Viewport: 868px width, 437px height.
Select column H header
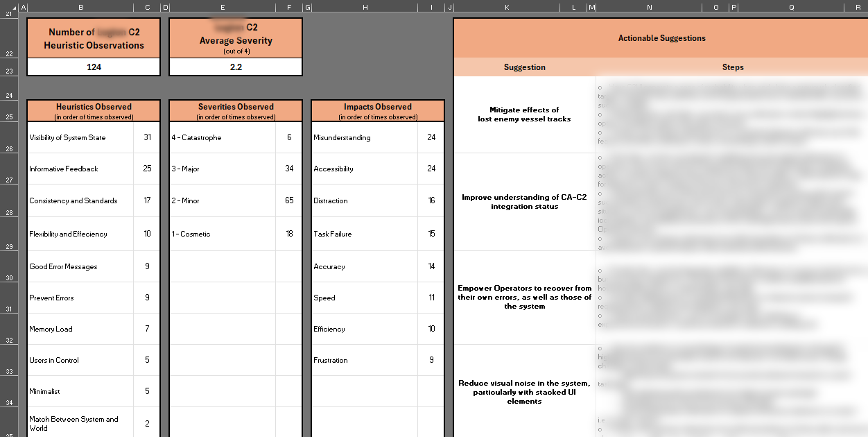pyautogui.click(x=365, y=7)
